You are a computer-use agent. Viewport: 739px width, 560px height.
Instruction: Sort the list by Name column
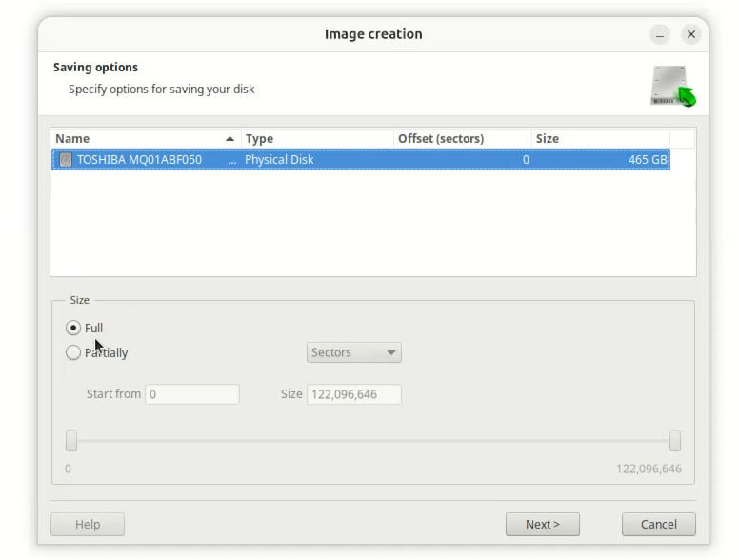146,139
